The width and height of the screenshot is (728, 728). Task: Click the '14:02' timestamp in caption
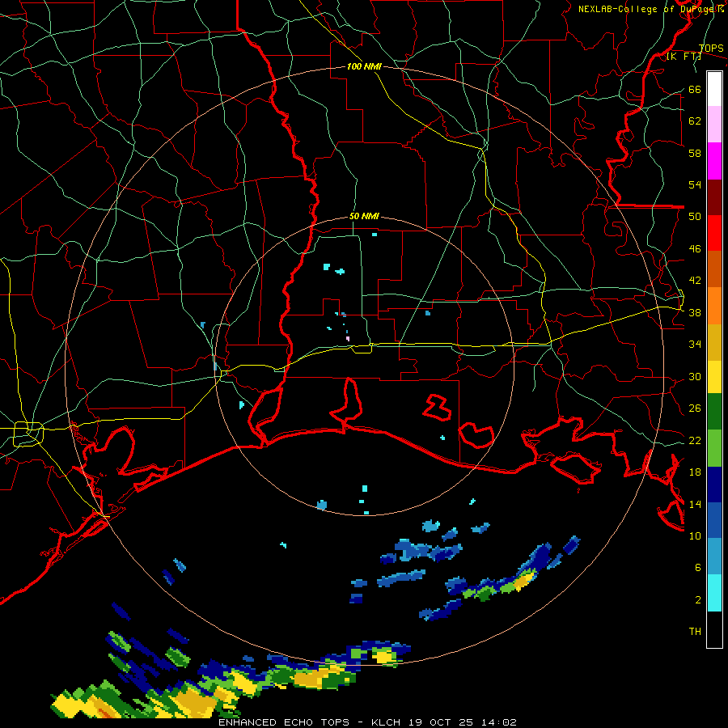pyautogui.click(x=501, y=722)
